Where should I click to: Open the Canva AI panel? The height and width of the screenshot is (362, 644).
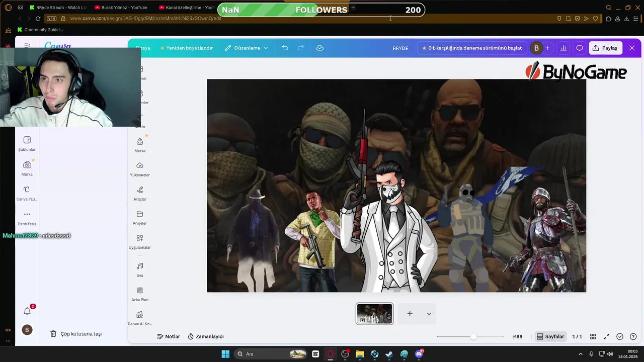click(x=140, y=318)
